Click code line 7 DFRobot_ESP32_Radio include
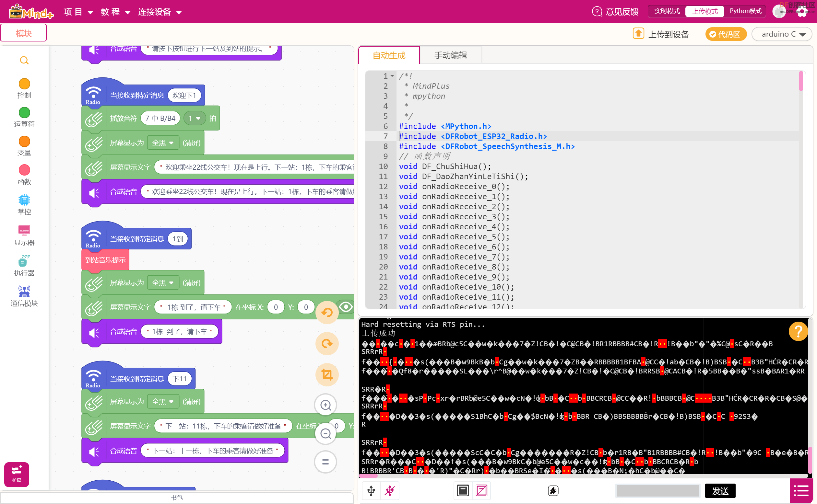Screen dimensions: 817x504 [x=473, y=136]
